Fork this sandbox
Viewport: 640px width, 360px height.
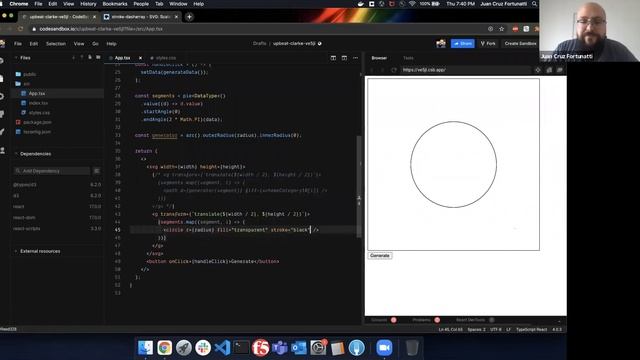coord(488,43)
